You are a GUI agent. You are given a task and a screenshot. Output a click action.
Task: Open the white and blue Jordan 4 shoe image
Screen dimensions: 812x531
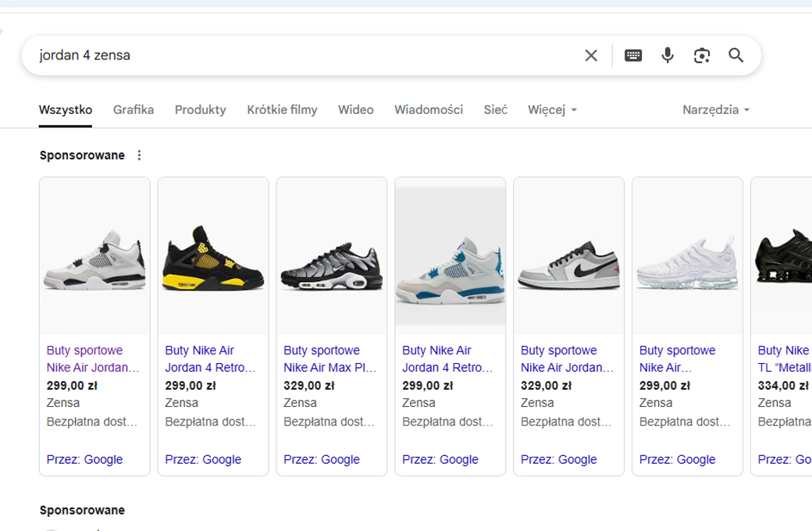point(451,256)
